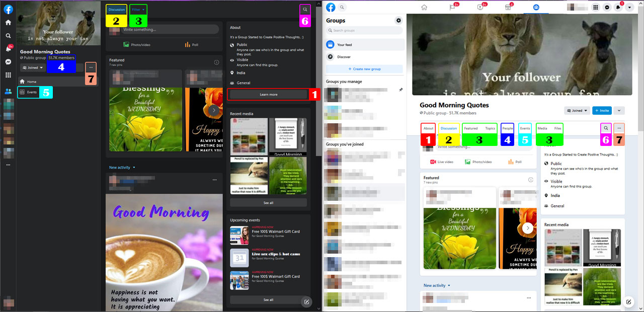
Task: Switch to the People tab
Action: (507, 128)
